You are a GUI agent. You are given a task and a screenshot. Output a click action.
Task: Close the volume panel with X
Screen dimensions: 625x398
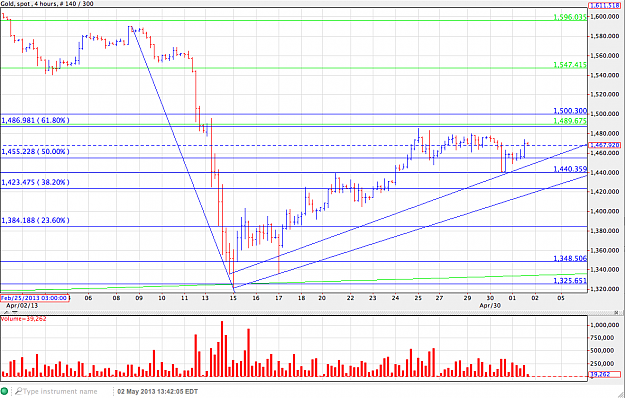tap(617, 313)
